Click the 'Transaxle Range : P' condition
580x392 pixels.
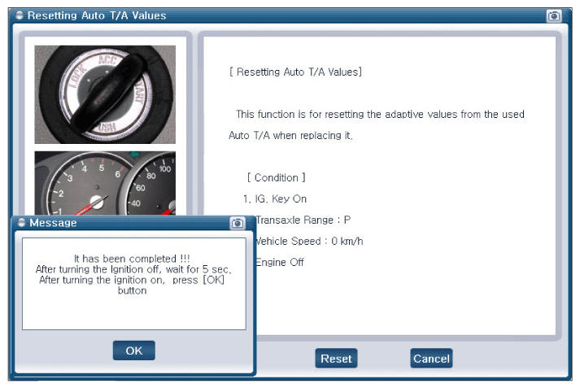(x=303, y=220)
